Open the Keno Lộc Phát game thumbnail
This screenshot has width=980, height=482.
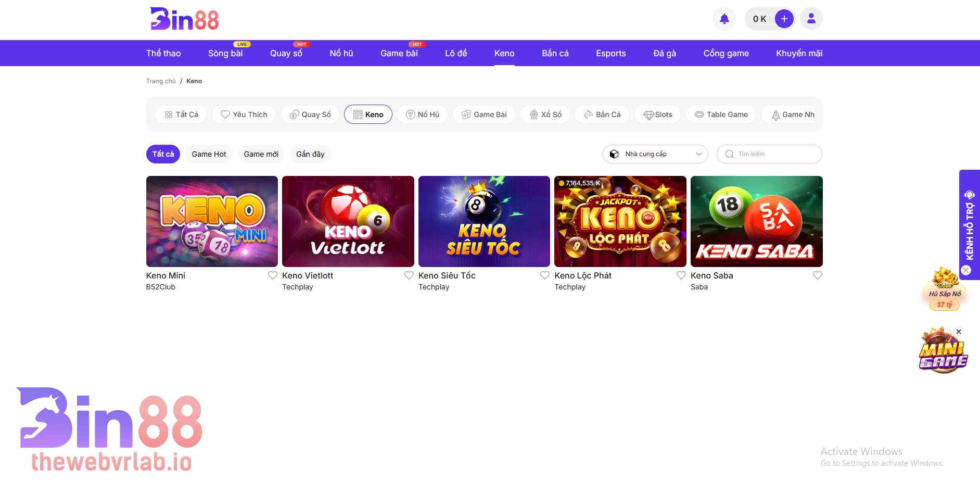620,221
